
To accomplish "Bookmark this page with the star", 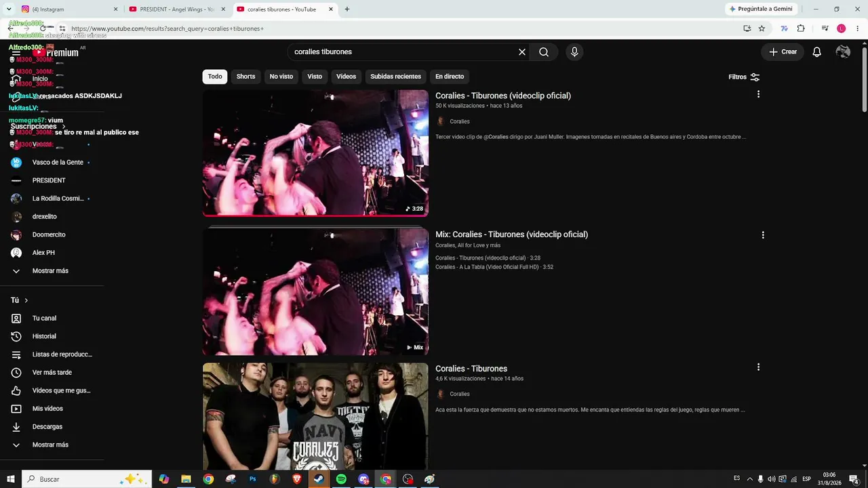I will pyautogui.click(x=762, y=28).
